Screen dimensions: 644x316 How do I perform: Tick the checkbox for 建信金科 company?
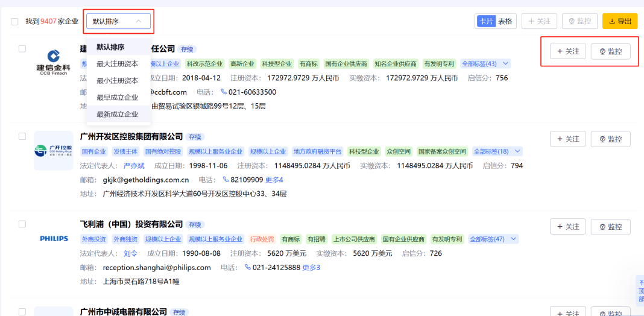point(22,48)
